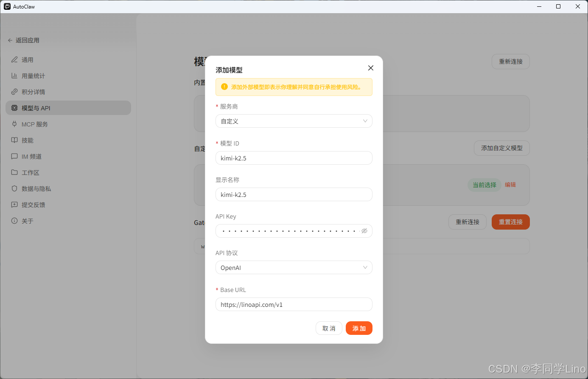588x379 pixels.
Task: Click the 取消 button in dialog
Action: pyautogui.click(x=329, y=328)
